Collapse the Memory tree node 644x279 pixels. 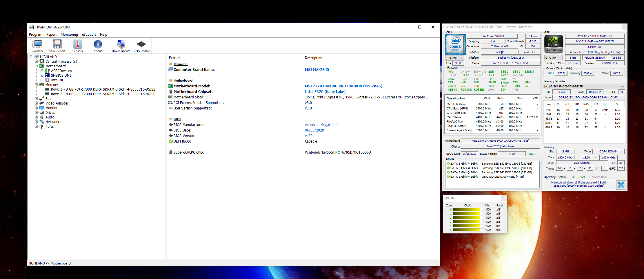pyautogui.click(x=36, y=84)
